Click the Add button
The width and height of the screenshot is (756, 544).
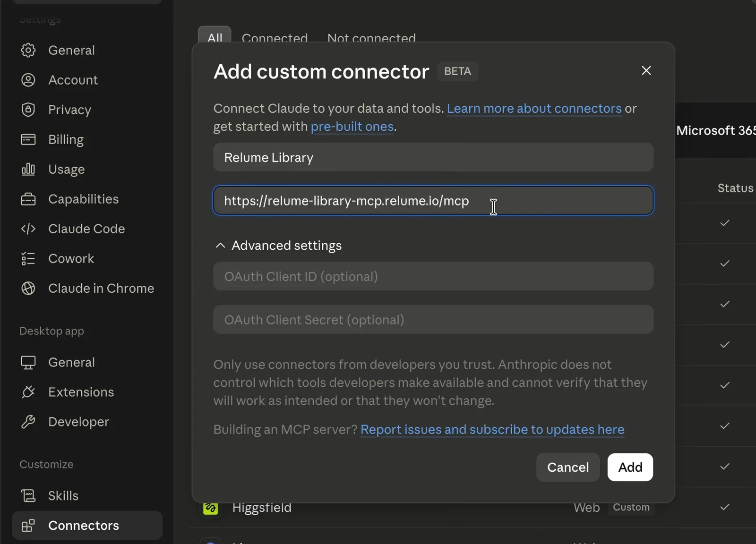(630, 467)
